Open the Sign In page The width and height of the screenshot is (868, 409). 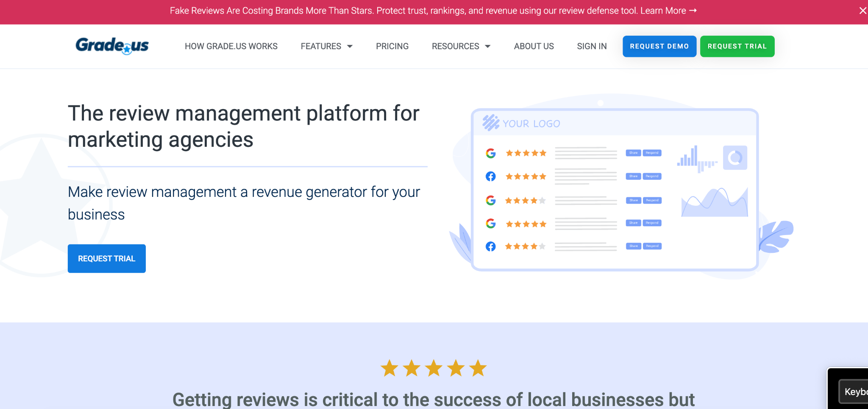pos(592,46)
